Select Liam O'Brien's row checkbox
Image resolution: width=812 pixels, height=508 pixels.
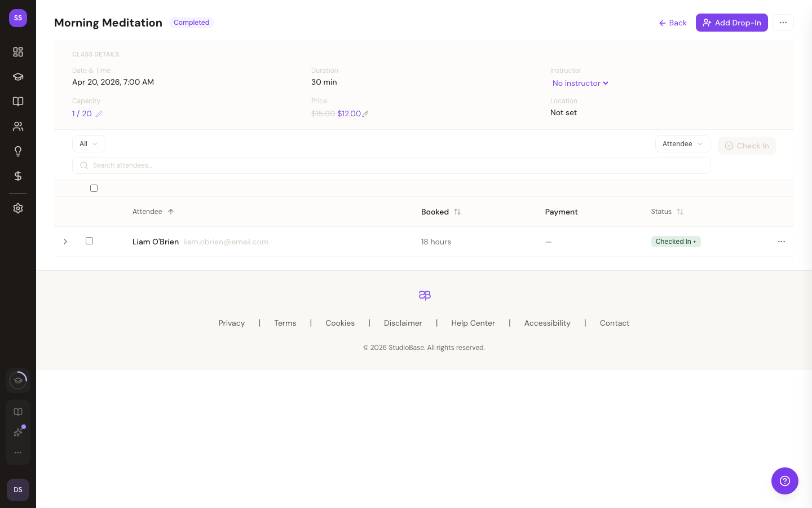[89, 241]
